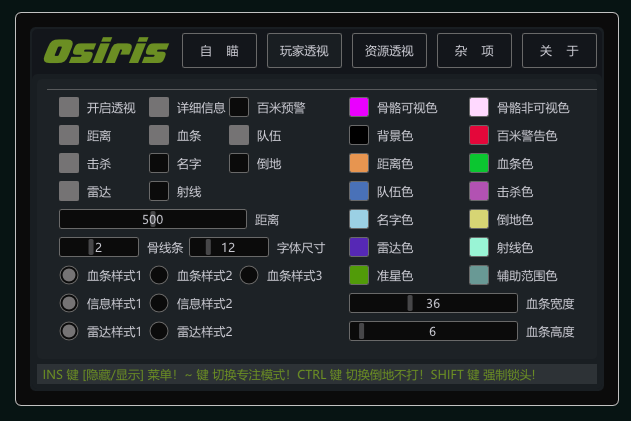
Task: Open the 队伍色 blue color swatch
Action: tap(359, 191)
